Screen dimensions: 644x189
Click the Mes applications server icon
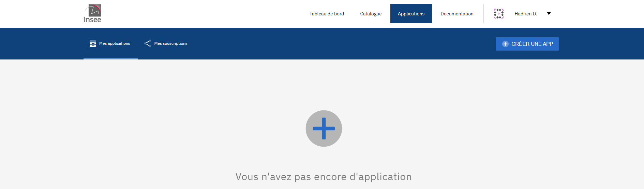(92, 43)
